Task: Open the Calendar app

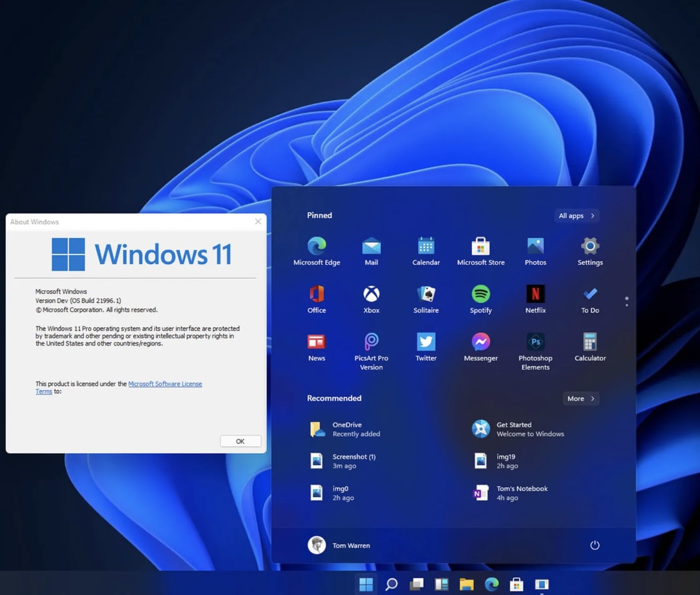Action: click(426, 251)
